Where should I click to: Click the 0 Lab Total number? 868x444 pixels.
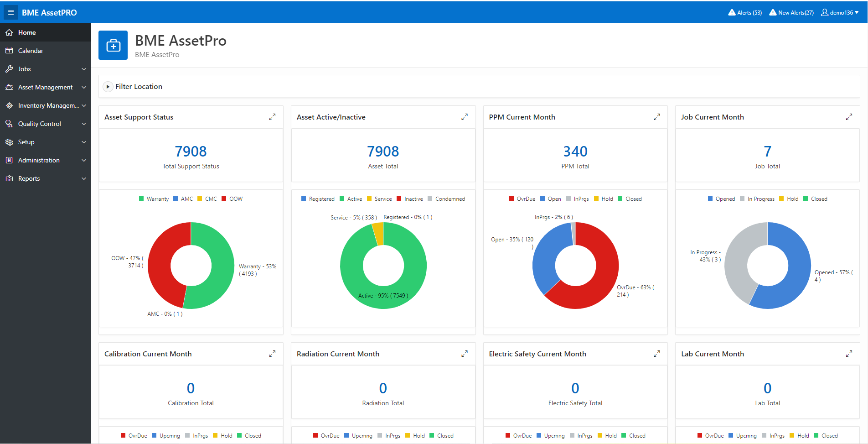[768, 388]
